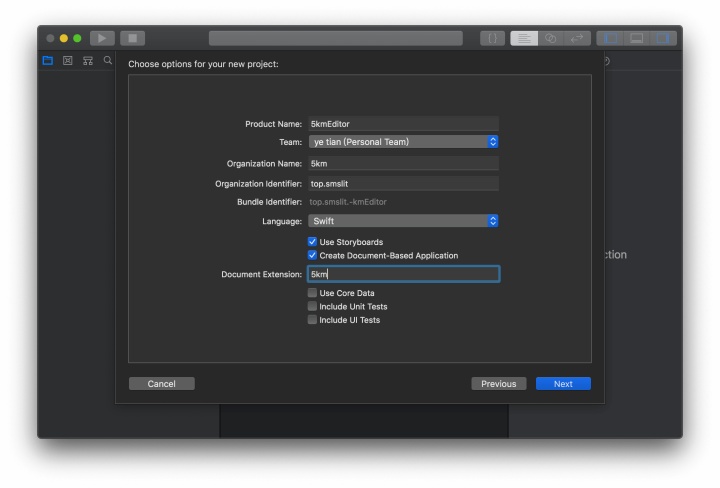The image size is (720, 488).
Task: Show the project navigator folder icon
Action: click(48, 61)
